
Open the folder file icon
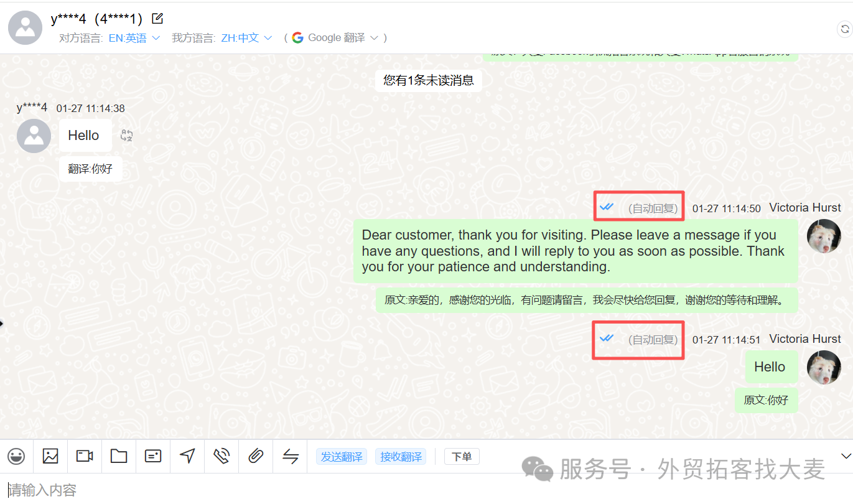119,456
